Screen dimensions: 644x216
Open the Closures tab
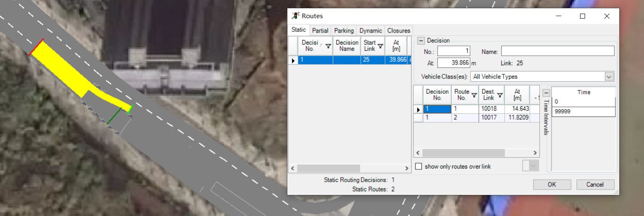coord(399,31)
